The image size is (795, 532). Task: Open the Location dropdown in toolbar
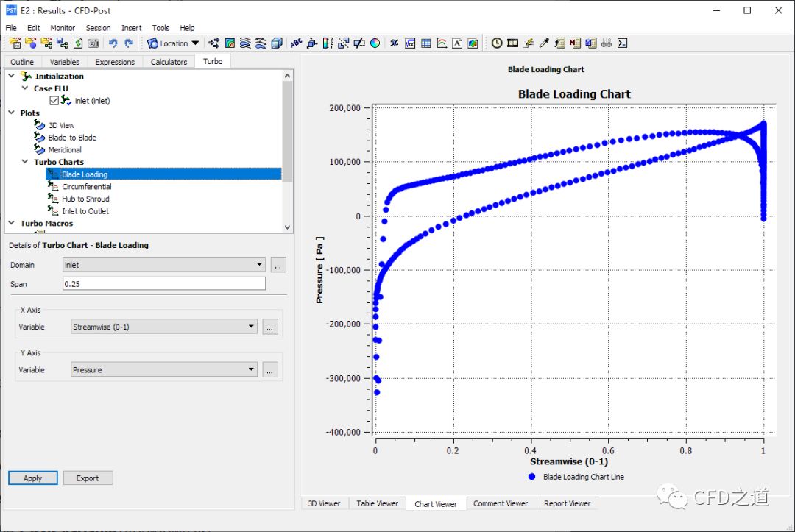point(174,43)
